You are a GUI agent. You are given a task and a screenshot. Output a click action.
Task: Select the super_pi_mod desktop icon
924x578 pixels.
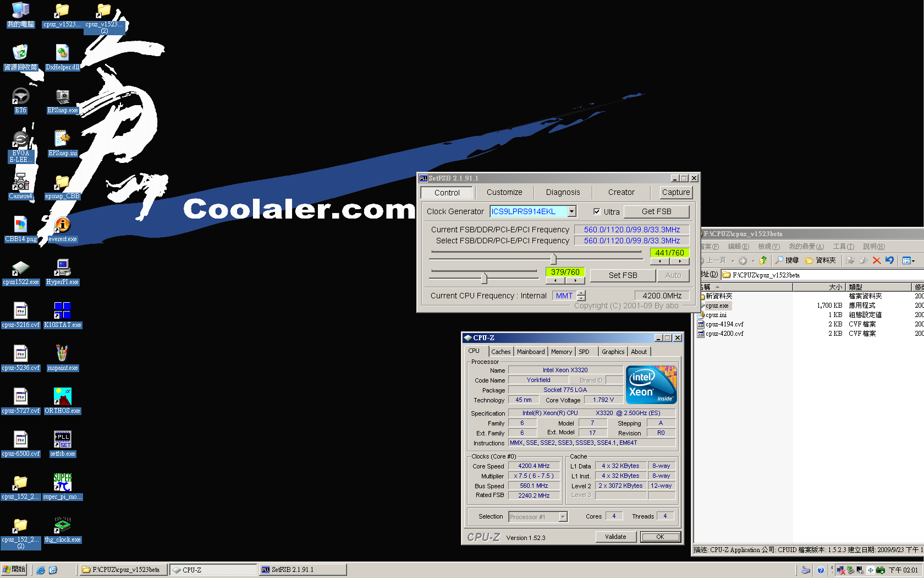[x=63, y=488]
